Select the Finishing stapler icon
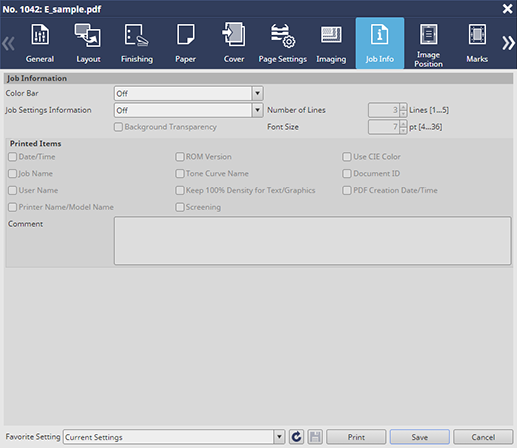This screenshot has width=517, height=448. [137, 35]
